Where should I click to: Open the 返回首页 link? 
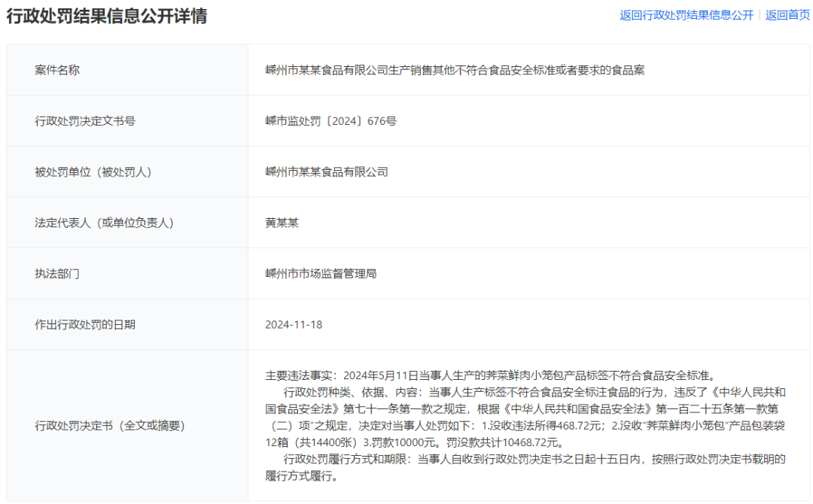tap(787, 15)
